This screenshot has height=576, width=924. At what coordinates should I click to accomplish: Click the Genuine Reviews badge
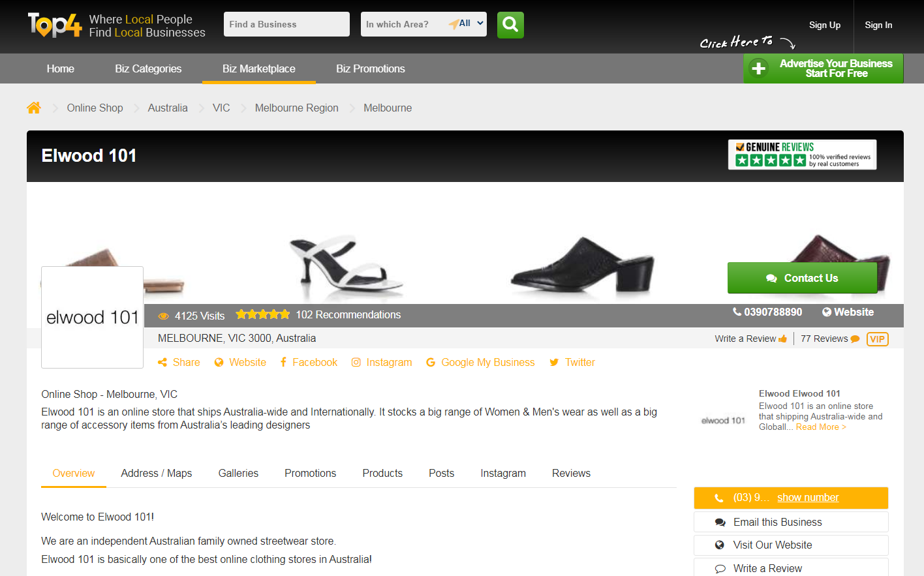tap(802, 155)
